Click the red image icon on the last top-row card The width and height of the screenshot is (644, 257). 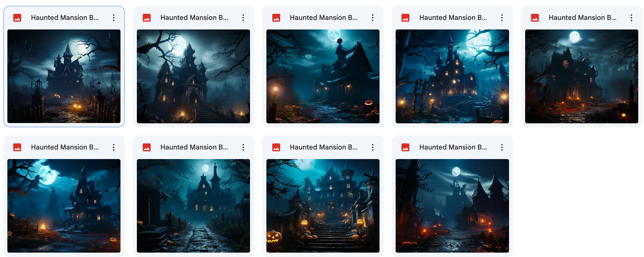pyautogui.click(x=535, y=17)
